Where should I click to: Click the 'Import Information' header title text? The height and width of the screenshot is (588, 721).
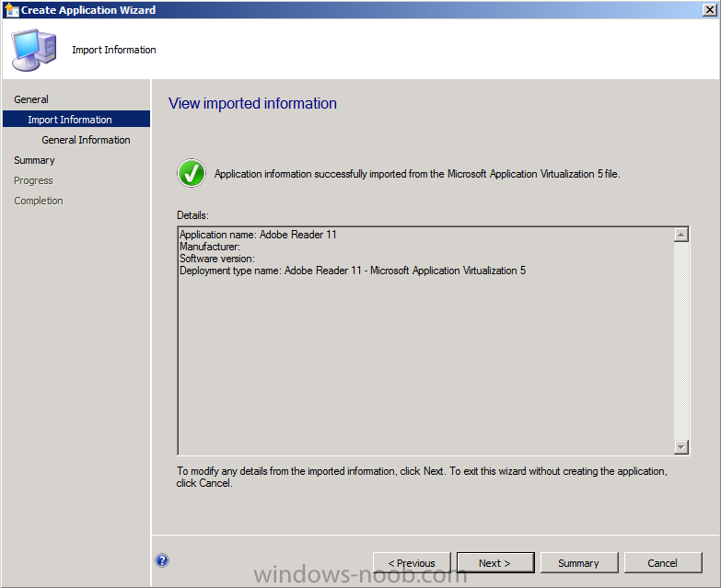tap(114, 50)
